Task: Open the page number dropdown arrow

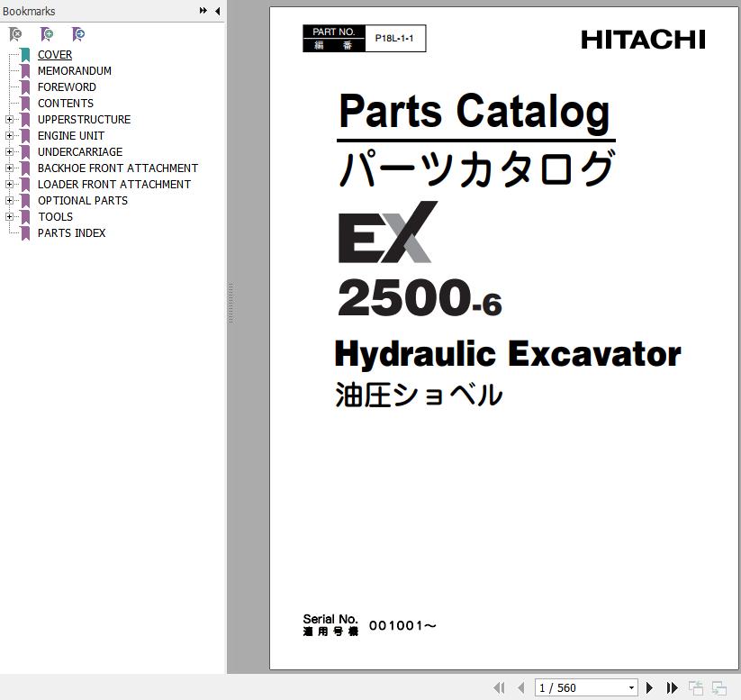Action: pyautogui.click(x=631, y=687)
